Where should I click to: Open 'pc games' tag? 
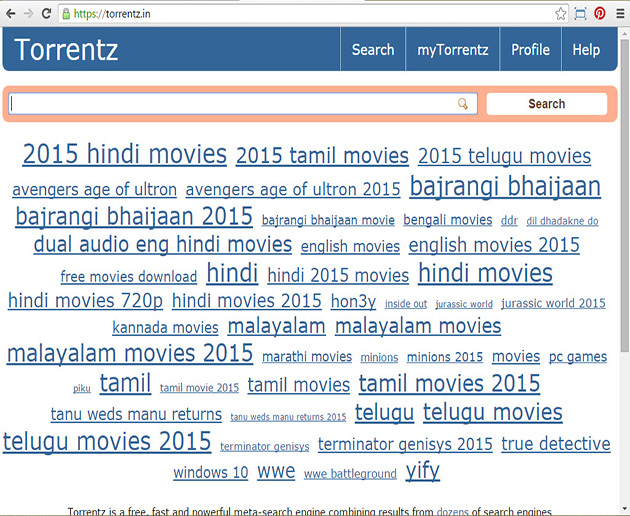click(x=578, y=357)
